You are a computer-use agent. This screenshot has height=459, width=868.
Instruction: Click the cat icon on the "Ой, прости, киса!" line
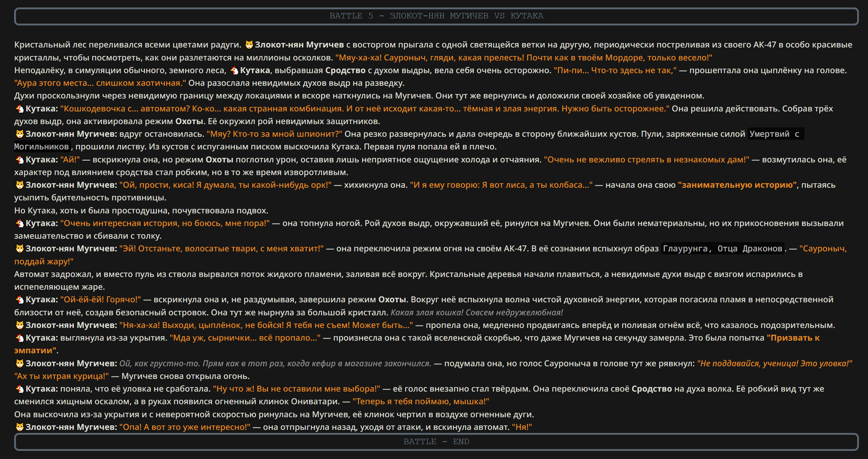(20, 185)
